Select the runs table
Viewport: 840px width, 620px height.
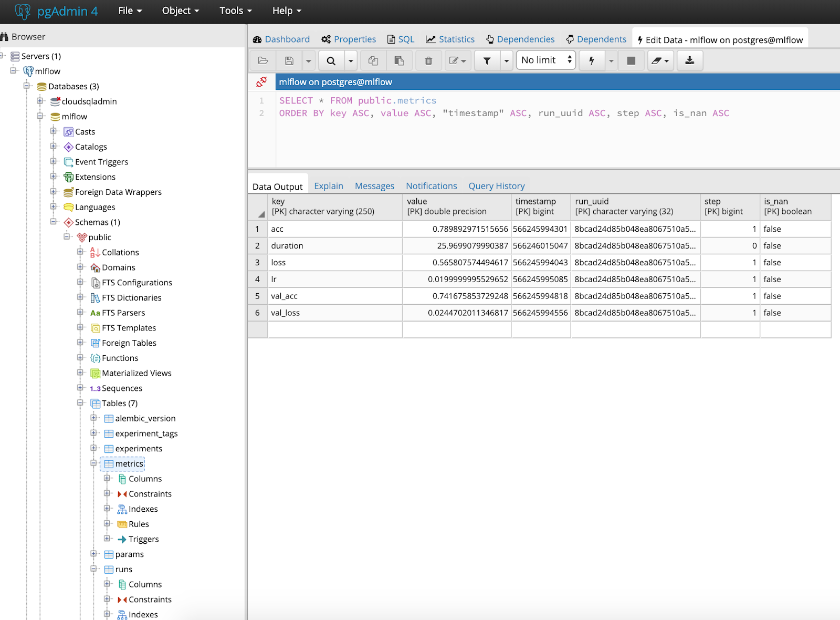(124, 570)
